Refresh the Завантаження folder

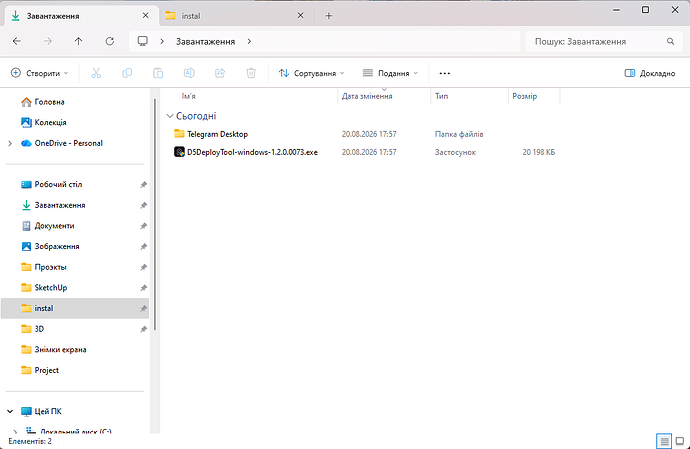(x=110, y=41)
